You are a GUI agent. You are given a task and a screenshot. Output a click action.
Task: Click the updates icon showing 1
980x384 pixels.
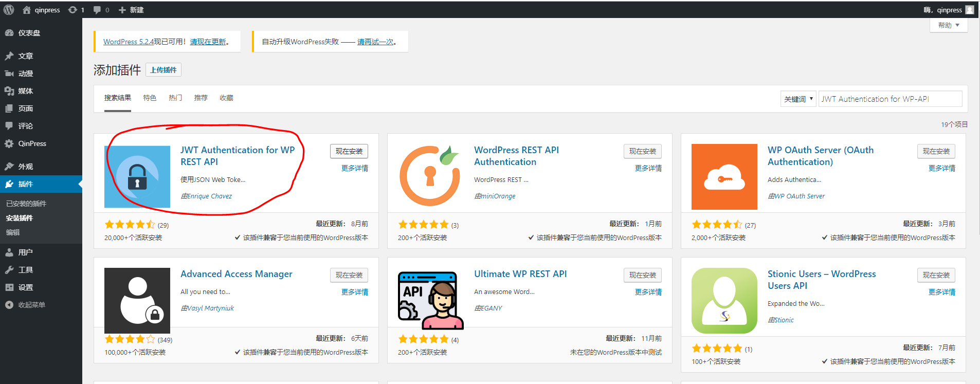72,10
